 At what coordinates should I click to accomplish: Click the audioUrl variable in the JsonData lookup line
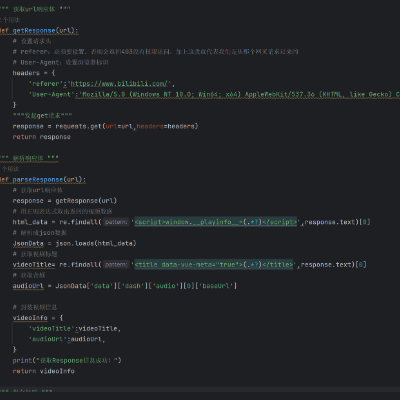[x=28, y=286]
